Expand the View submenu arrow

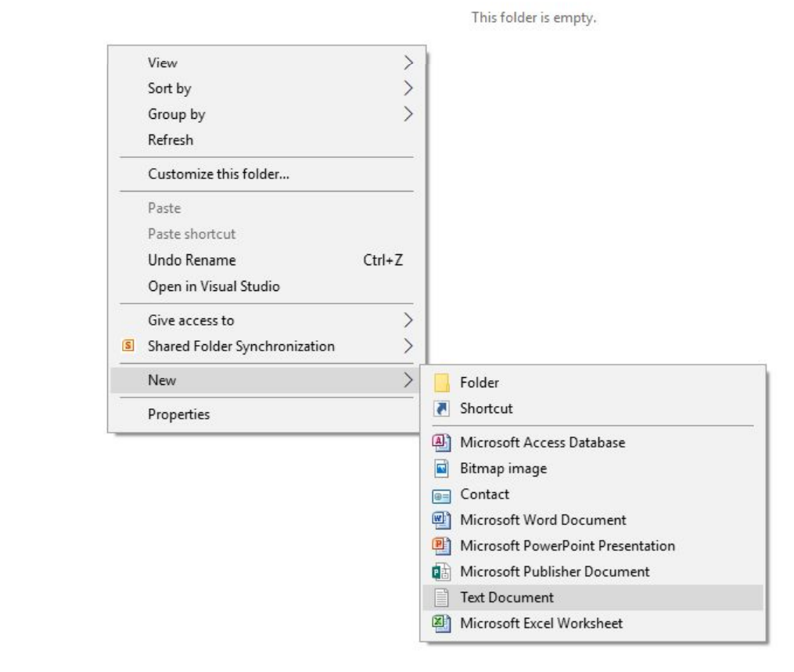(x=408, y=63)
